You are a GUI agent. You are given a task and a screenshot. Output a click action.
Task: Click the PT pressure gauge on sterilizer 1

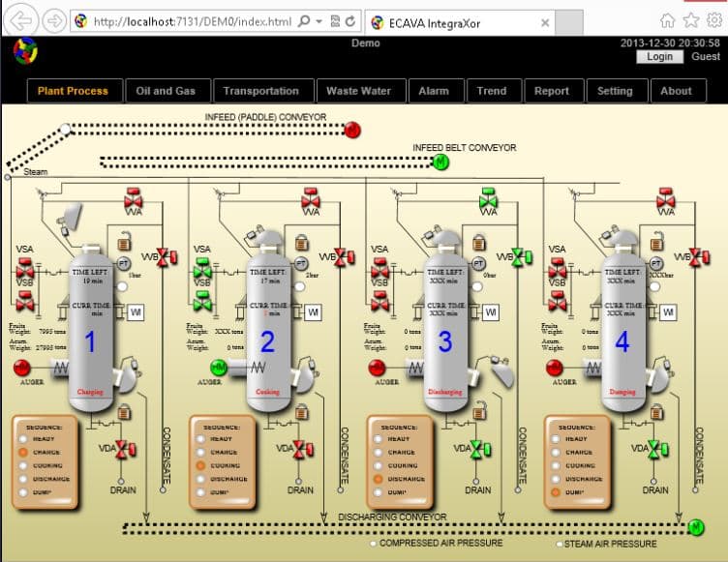123,264
